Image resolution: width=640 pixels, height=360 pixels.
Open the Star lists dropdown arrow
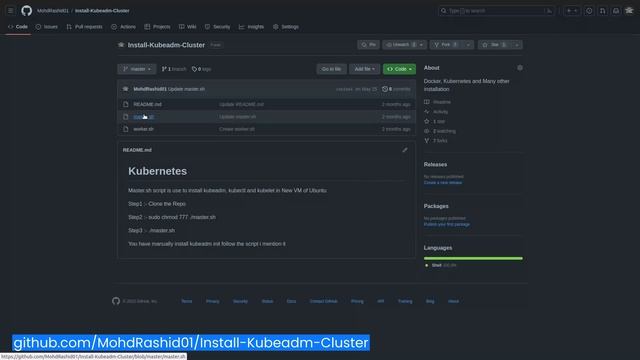517,44
